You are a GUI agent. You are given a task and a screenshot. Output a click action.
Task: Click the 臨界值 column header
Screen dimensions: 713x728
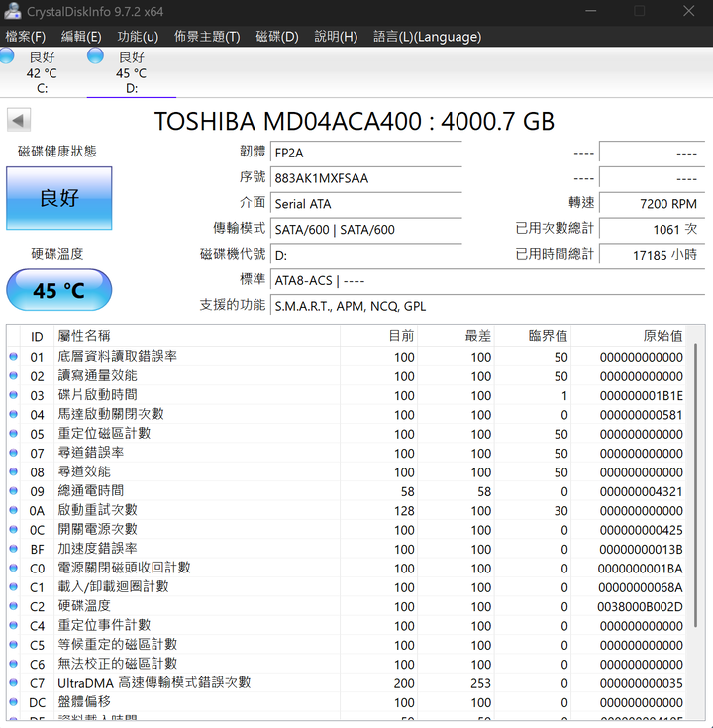tap(533, 336)
